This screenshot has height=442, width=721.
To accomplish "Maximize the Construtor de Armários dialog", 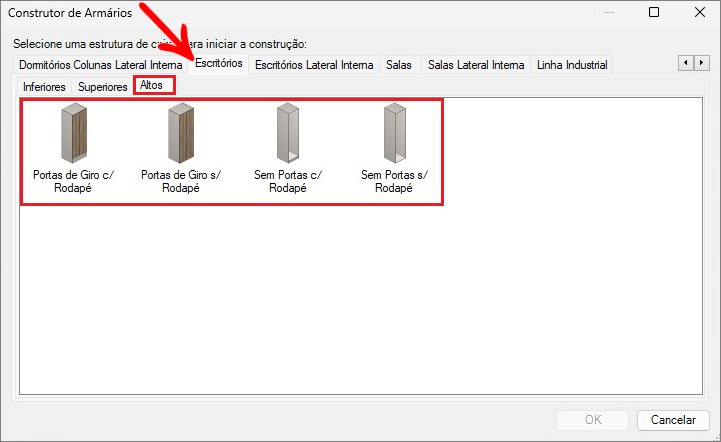I will click(653, 13).
